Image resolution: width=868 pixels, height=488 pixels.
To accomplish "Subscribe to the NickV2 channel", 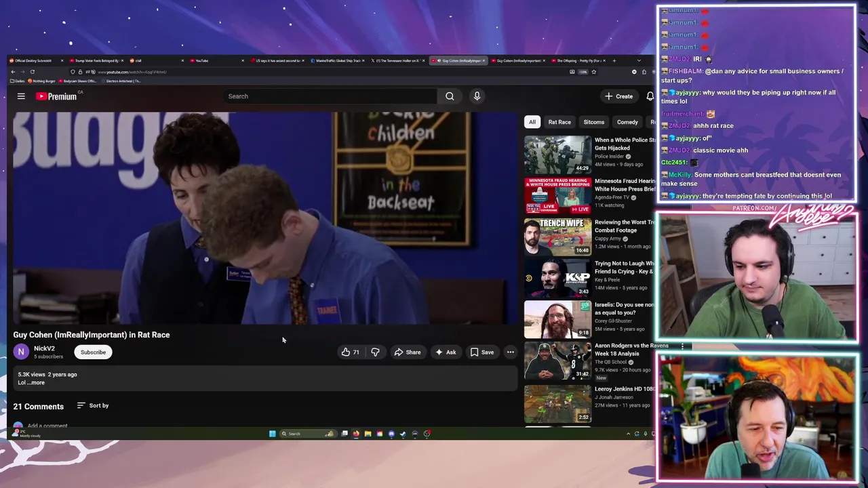I will point(93,352).
